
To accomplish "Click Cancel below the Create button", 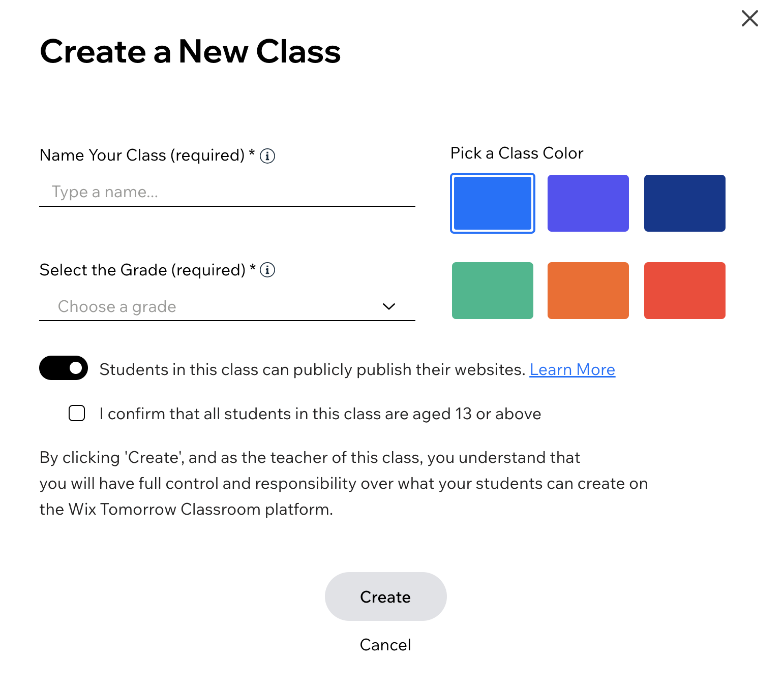I will coord(385,645).
